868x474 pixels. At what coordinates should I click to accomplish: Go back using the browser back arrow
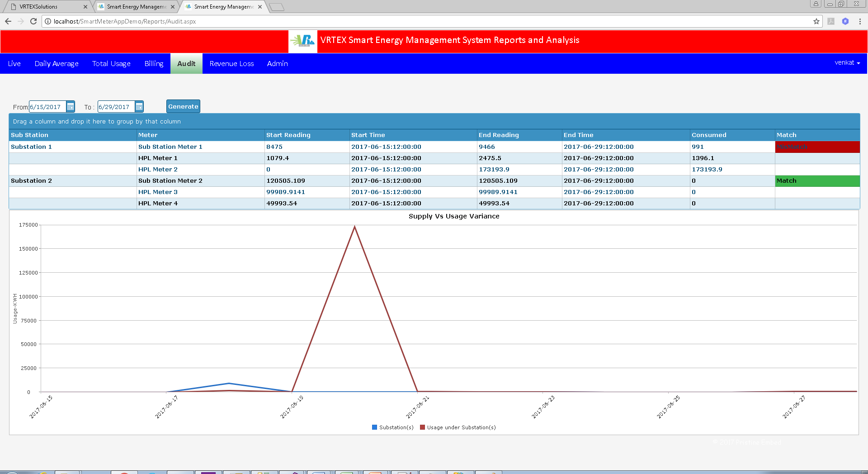pos(8,21)
